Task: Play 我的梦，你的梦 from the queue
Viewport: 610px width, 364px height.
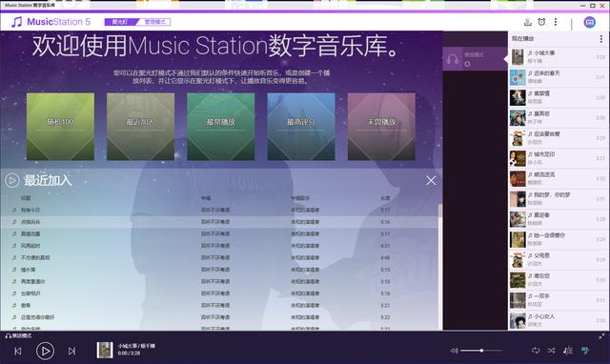Action: pyautogui.click(x=559, y=199)
